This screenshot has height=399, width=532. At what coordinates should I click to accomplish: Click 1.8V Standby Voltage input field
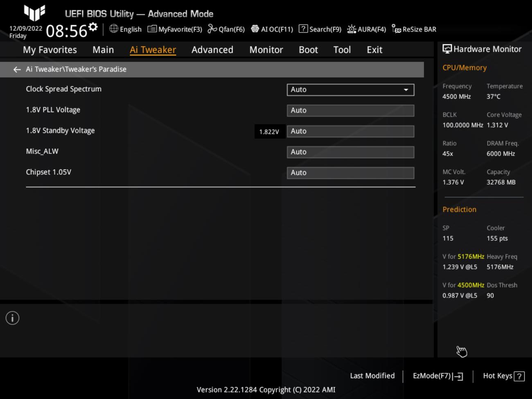click(350, 131)
